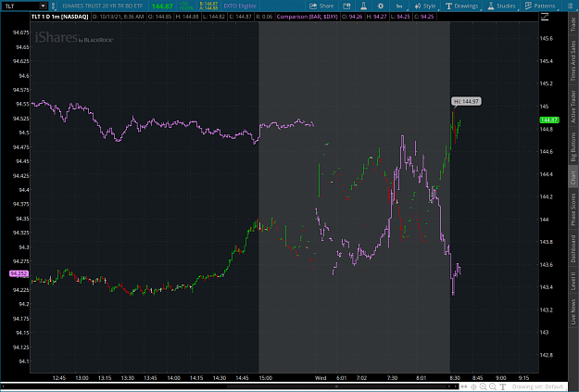Image resolution: width=579 pixels, height=392 pixels.
Task: Click the green 144.87 price label on axis
Action: 549,120
